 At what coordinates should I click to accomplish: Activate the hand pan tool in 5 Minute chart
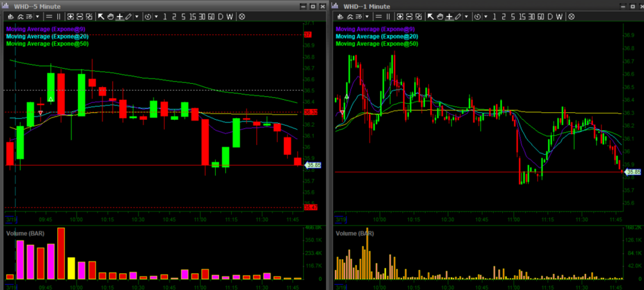click(110, 17)
